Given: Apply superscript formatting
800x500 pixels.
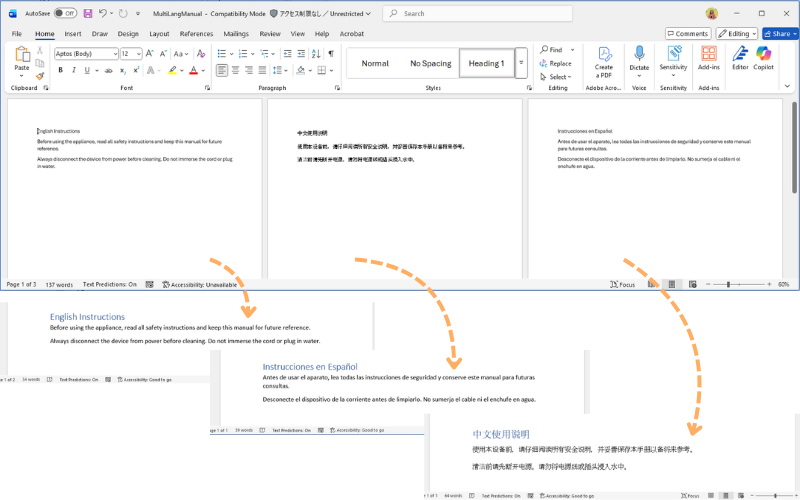Looking at the screenshot, I should pos(136,70).
